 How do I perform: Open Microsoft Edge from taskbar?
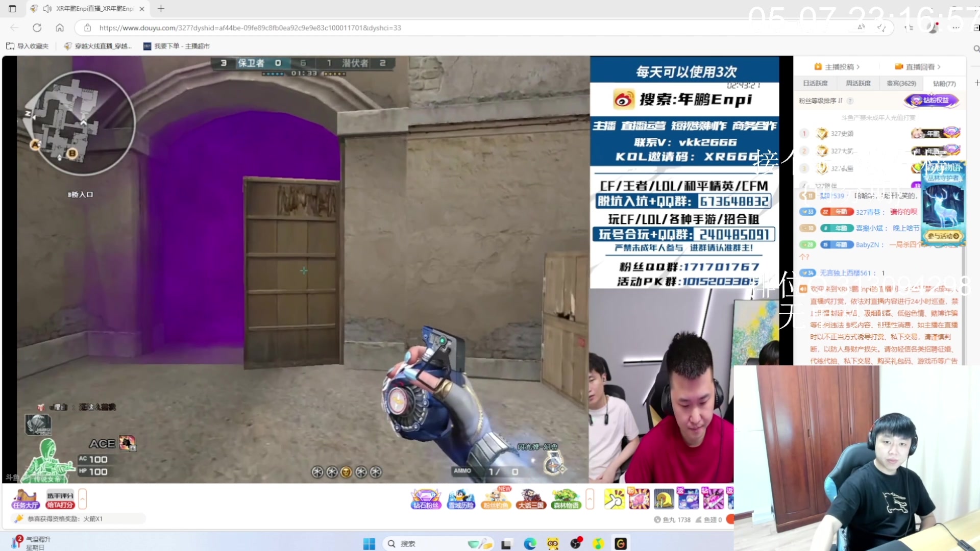(x=530, y=544)
